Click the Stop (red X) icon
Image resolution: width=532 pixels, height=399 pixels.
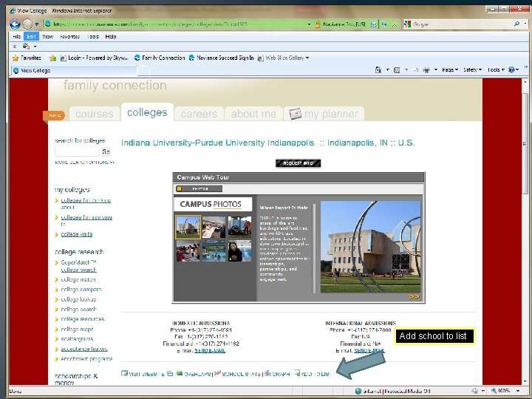395,24
